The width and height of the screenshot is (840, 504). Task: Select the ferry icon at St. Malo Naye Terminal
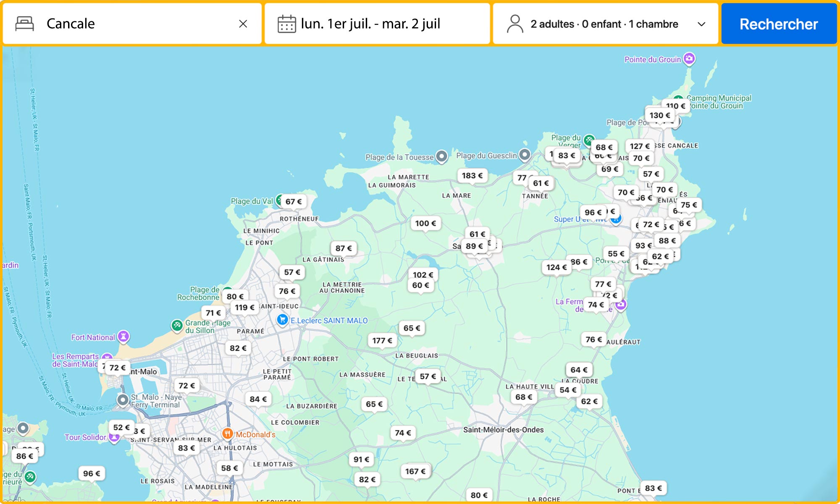click(x=122, y=400)
